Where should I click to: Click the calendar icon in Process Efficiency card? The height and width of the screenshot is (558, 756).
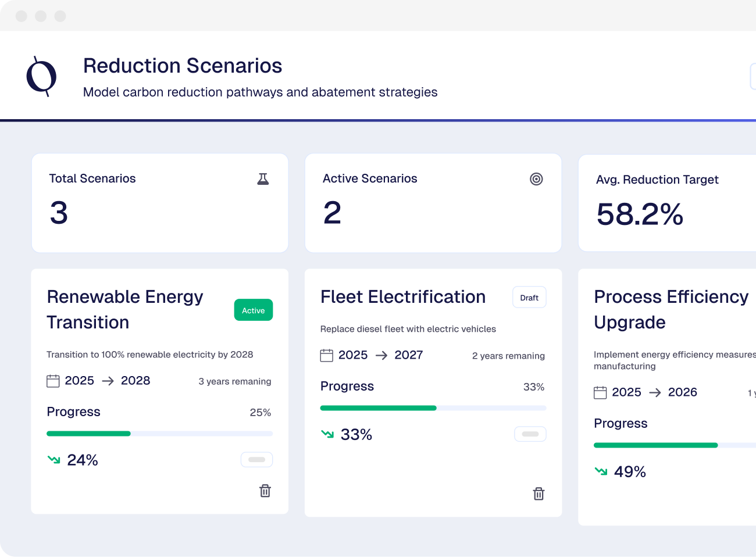click(600, 392)
